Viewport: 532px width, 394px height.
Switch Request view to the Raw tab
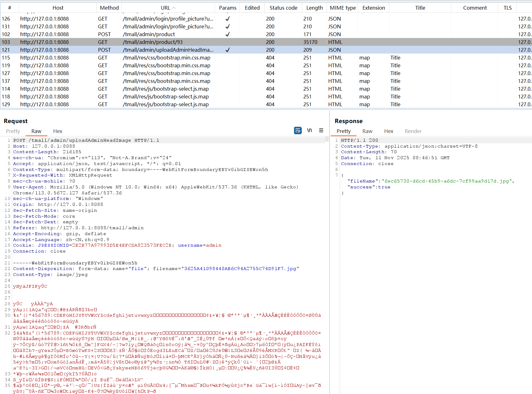36,131
